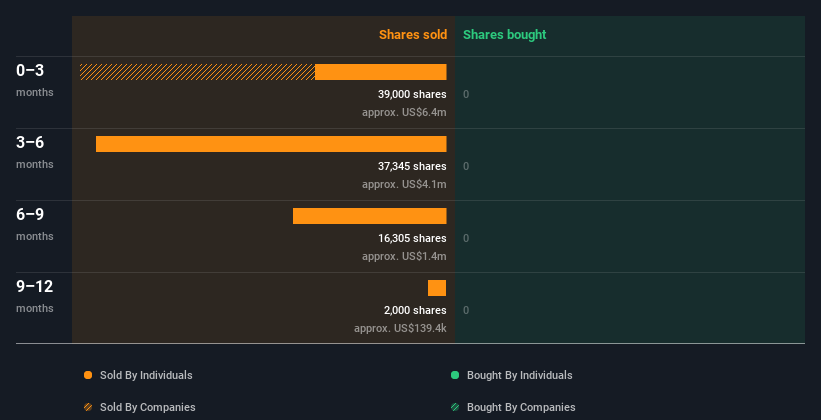Click the 6–9 months row label
The height and width of the screenshot is (420, 821).
pos(35,224)
